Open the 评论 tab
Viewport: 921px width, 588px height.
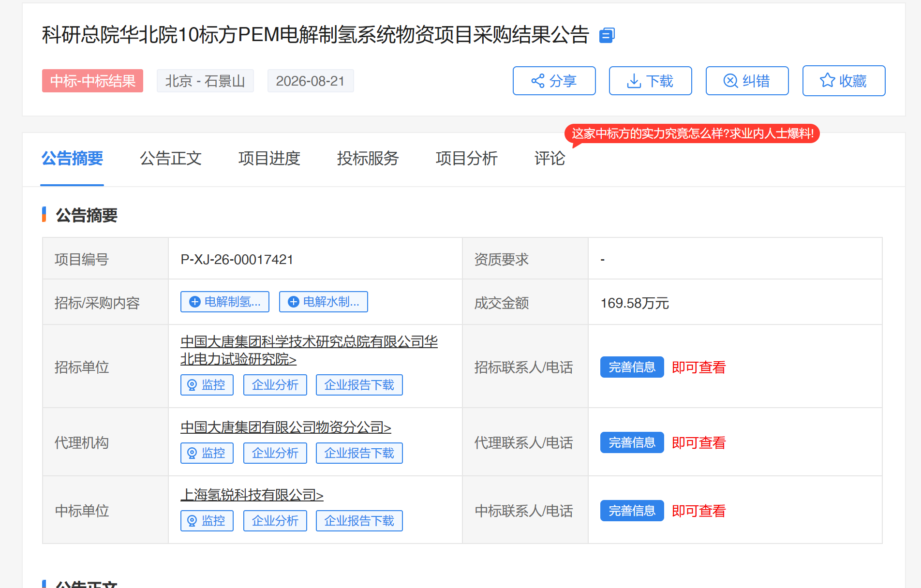pos(550,158)
